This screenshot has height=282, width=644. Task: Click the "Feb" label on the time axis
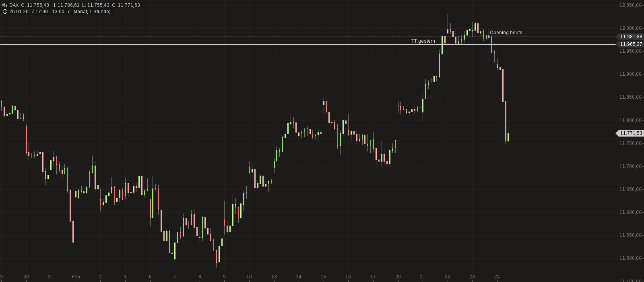click(76, 277)
